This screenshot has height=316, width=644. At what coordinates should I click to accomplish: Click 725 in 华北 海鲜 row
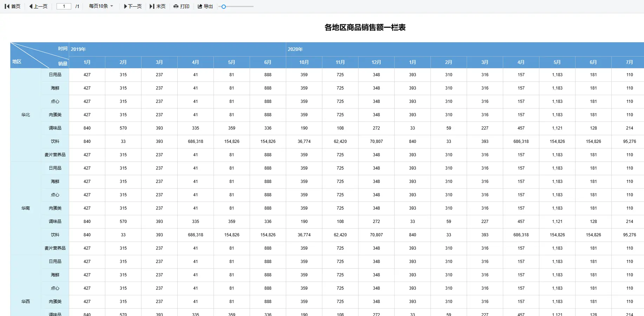[x=340, y=88]
